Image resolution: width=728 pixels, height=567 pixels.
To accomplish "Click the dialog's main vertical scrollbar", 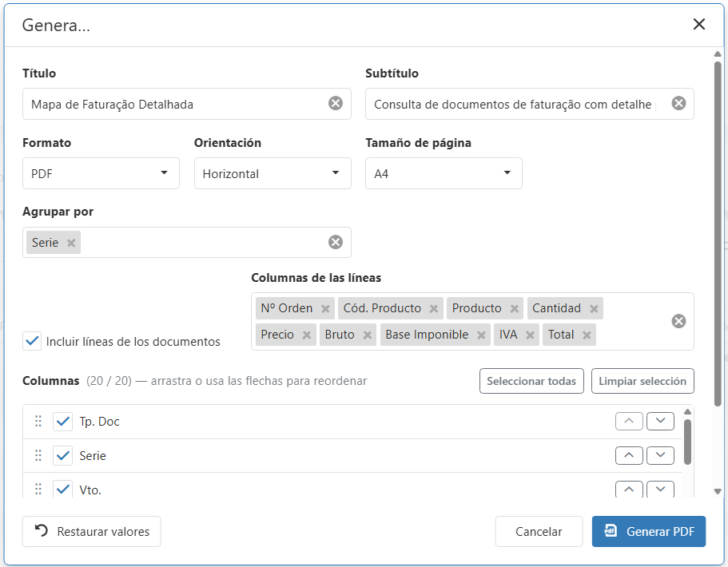I will coord(718,234).
